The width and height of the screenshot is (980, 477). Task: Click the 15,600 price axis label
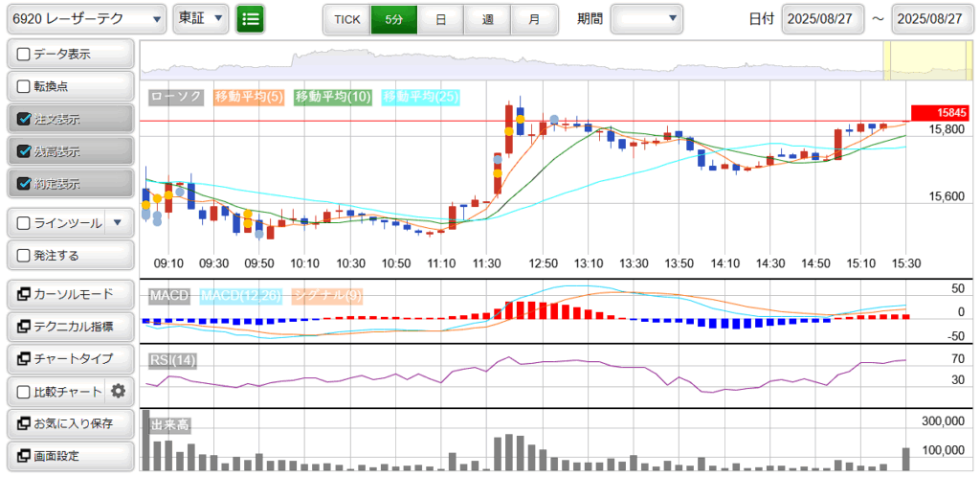tap(946, 196)
